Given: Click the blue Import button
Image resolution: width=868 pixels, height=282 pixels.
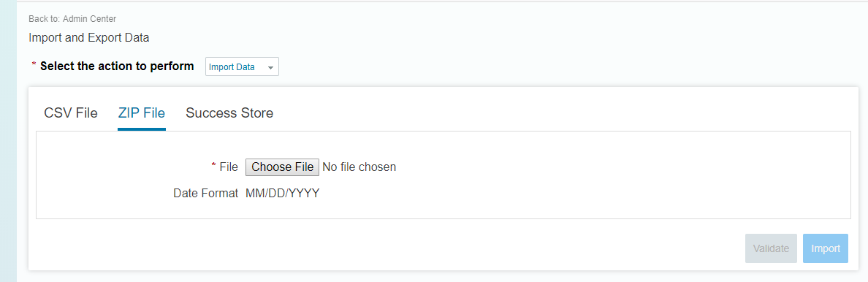Looking at the screenshot, I should pyautogui.click(x=826, y=248).
